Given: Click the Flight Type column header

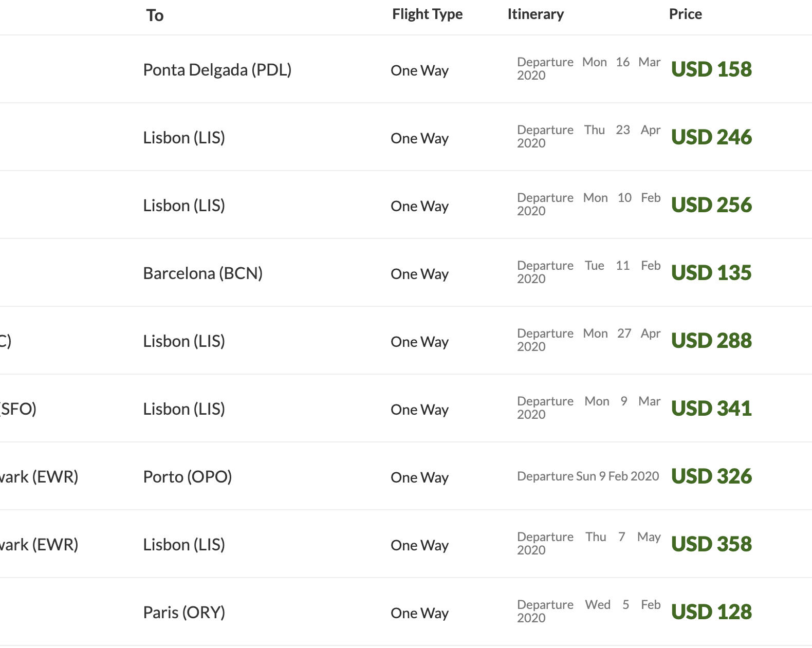Looking at the screenshot, I should tap(427, 14).
